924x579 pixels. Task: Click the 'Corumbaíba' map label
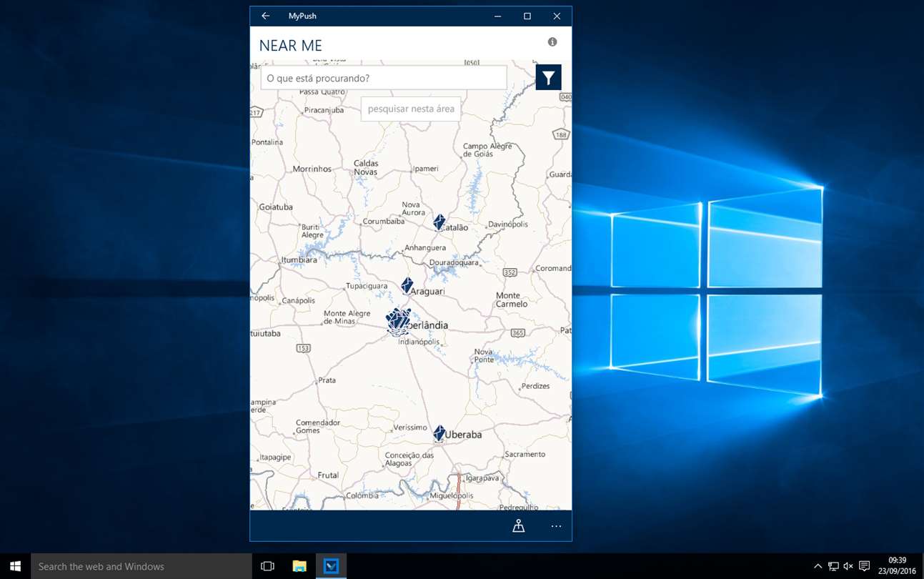coord(384,222)
